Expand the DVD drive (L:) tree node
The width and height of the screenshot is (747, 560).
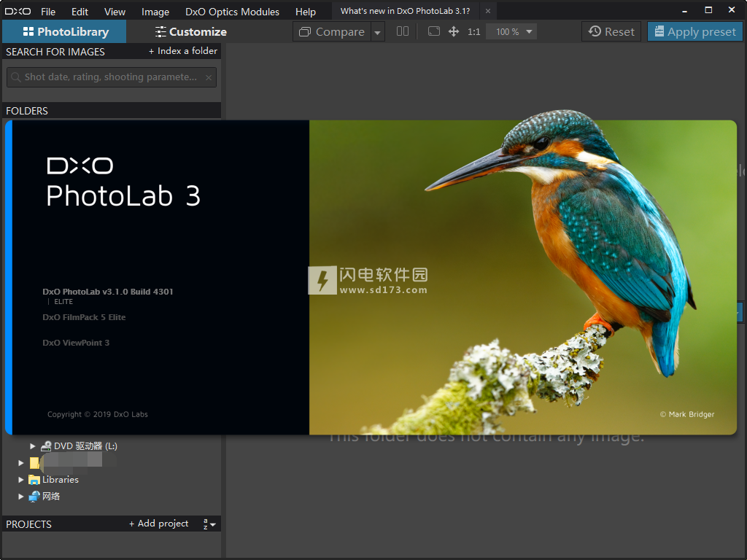click(x=32, y=446)
